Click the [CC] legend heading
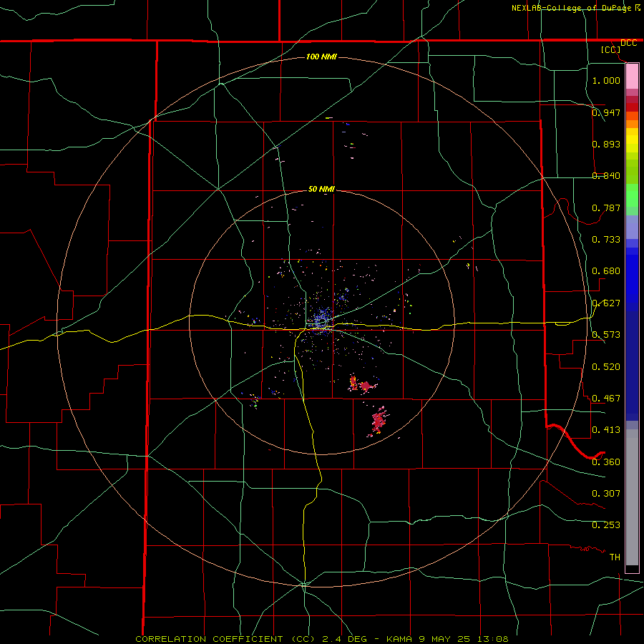 (611, 49)
